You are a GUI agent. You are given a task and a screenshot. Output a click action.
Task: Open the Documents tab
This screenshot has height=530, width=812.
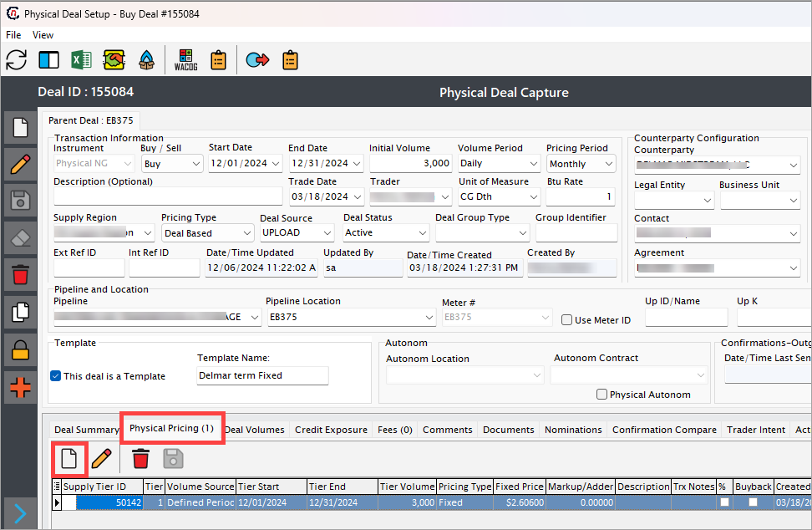tap(509, 430)
